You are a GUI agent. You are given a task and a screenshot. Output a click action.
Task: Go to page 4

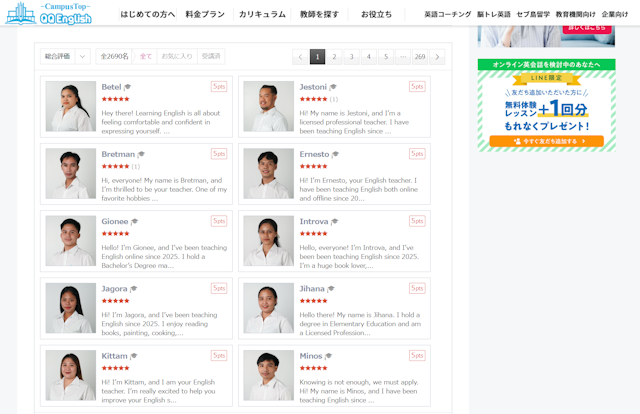(369, 57)
